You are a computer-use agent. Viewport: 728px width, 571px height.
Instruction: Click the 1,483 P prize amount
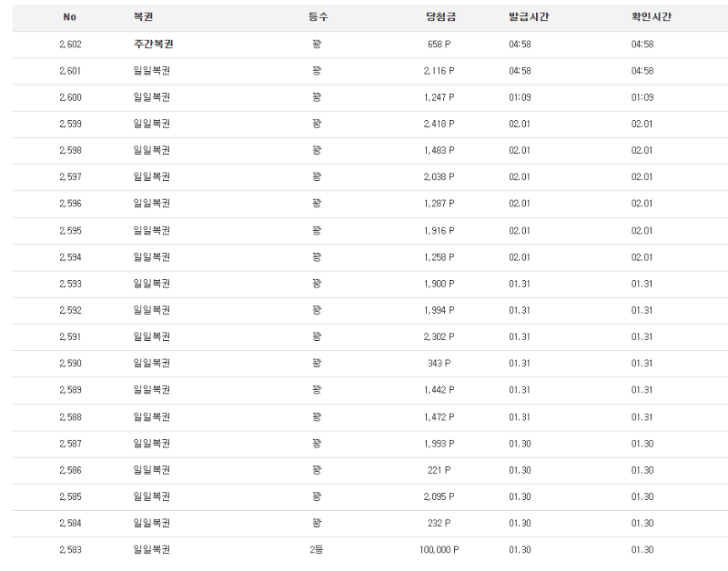click(x=439, y=150)
